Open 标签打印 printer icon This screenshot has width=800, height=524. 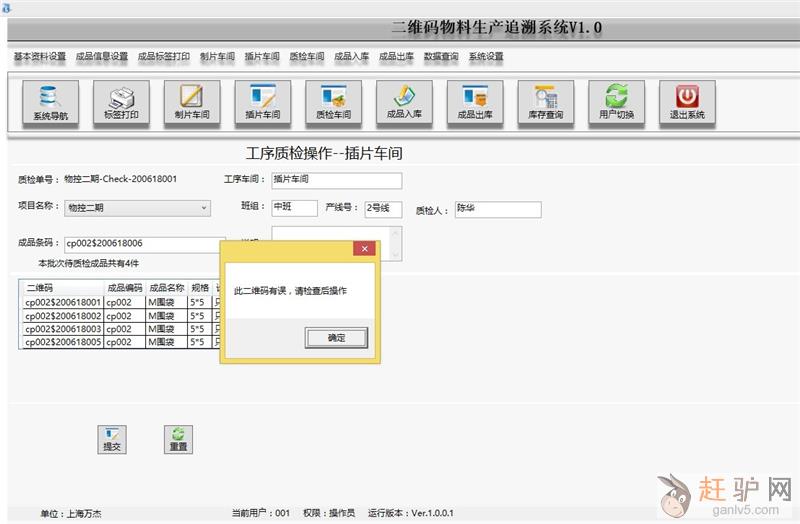(121, 104)
